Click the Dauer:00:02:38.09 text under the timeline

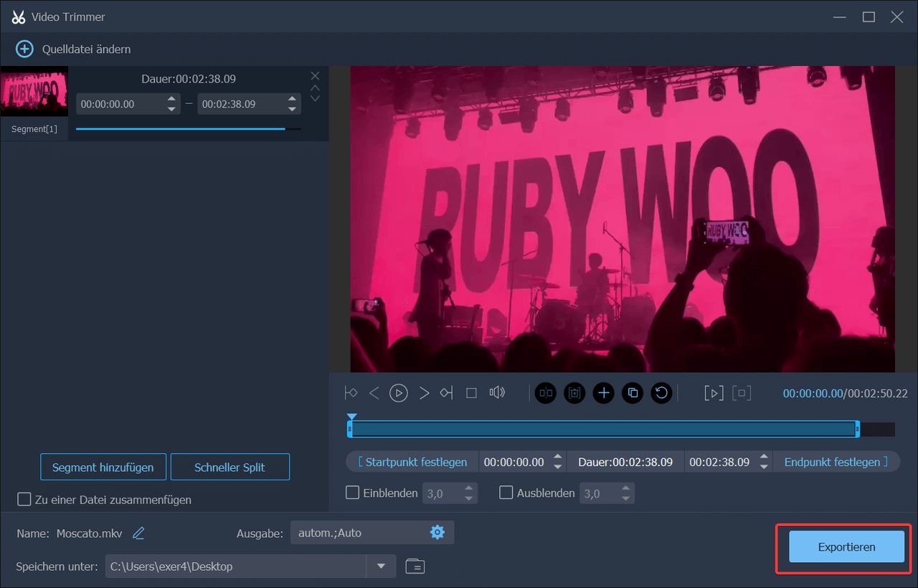click(x=625, y=462)
